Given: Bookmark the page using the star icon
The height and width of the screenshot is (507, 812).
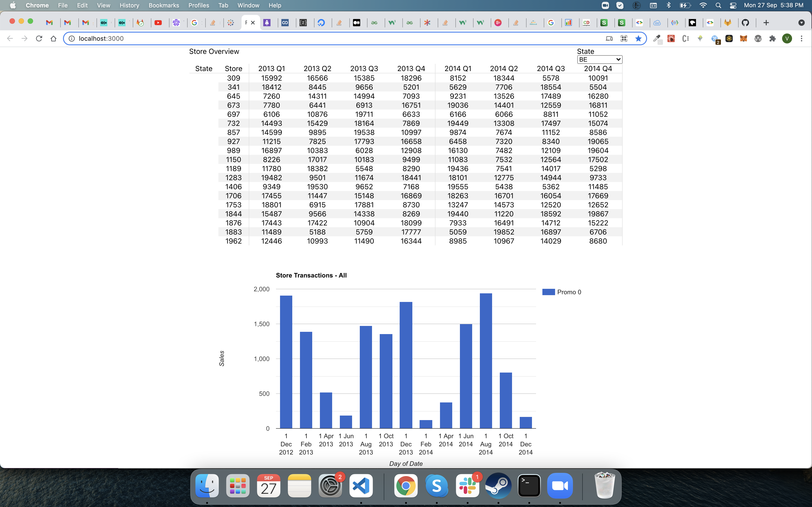Looking at the screenshot, I should tap(638, 38).
